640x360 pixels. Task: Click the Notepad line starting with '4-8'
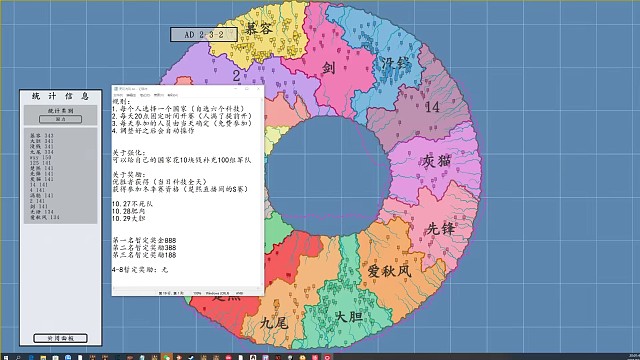click(x=140, y=270)
